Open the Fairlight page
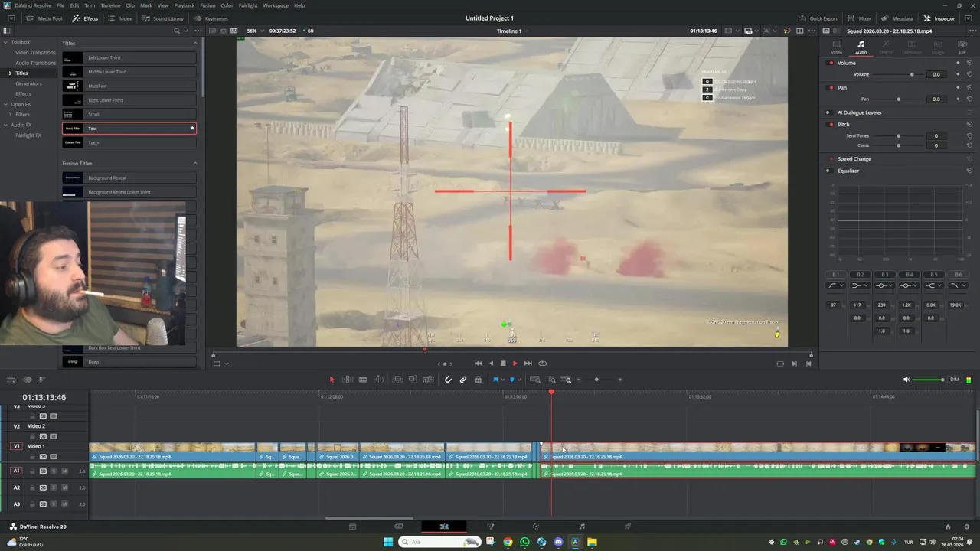The height and width of the screenshot is (551, 980). (x=582, y=527)
